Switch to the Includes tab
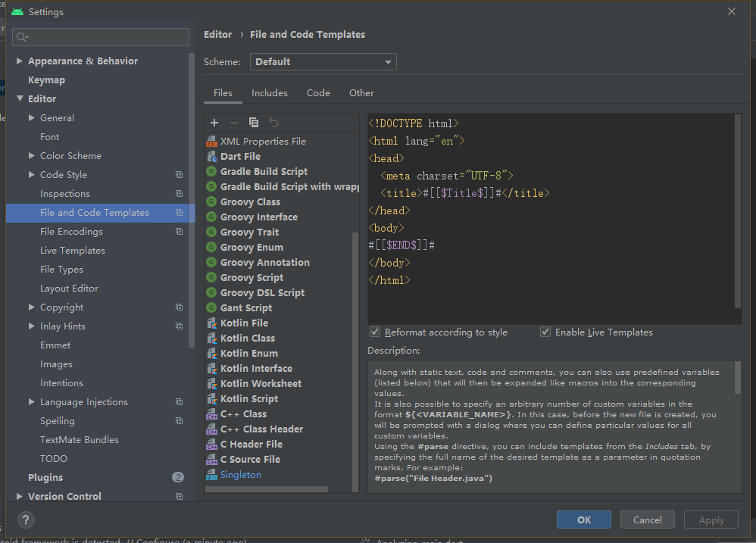 pos(270,93)
